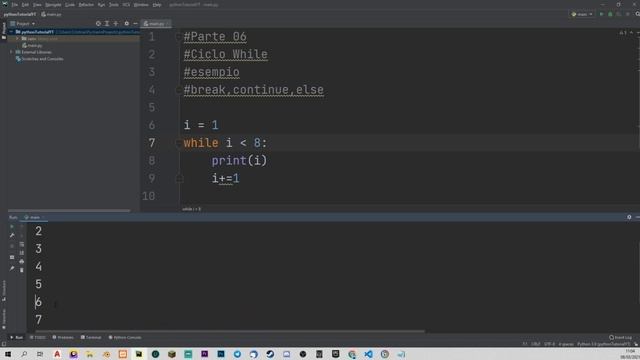Click the 'while i < 8' breadcrumb
The height and width of the screenshot is (360, 640).
coord(191,209)
